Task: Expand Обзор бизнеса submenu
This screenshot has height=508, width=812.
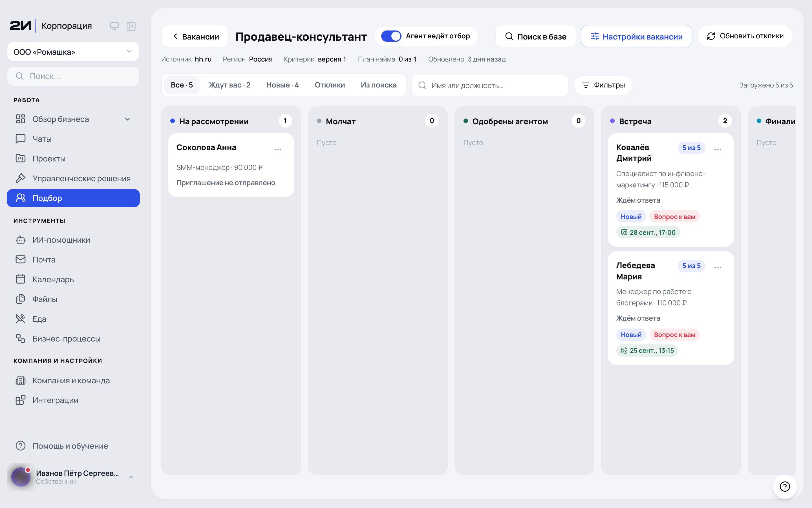Action: [x=127, y=119]
